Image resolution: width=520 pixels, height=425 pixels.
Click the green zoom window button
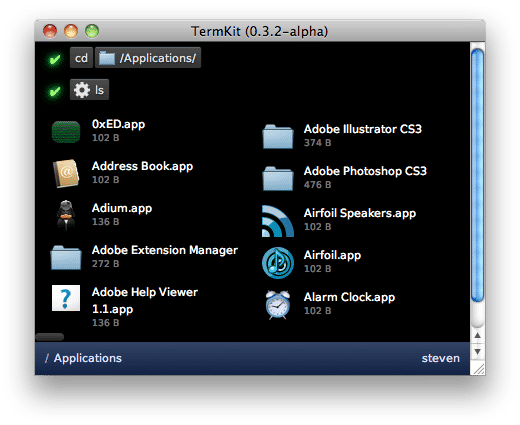(x=92, y=31)
